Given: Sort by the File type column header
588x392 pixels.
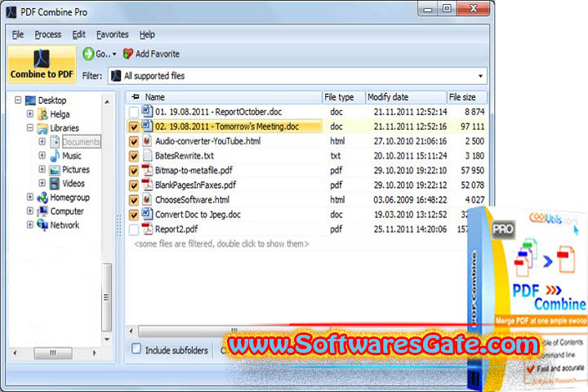Looking at the screenshot, I should point(344,97).
